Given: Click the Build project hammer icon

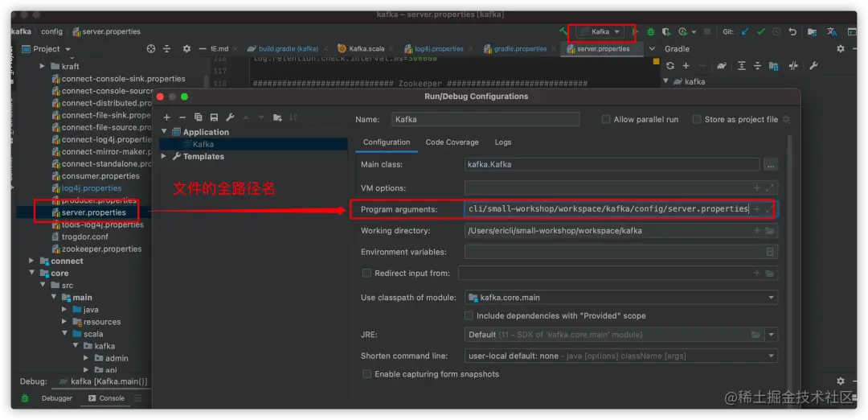Looking at the screenshot, I should [x=563, y=31].
